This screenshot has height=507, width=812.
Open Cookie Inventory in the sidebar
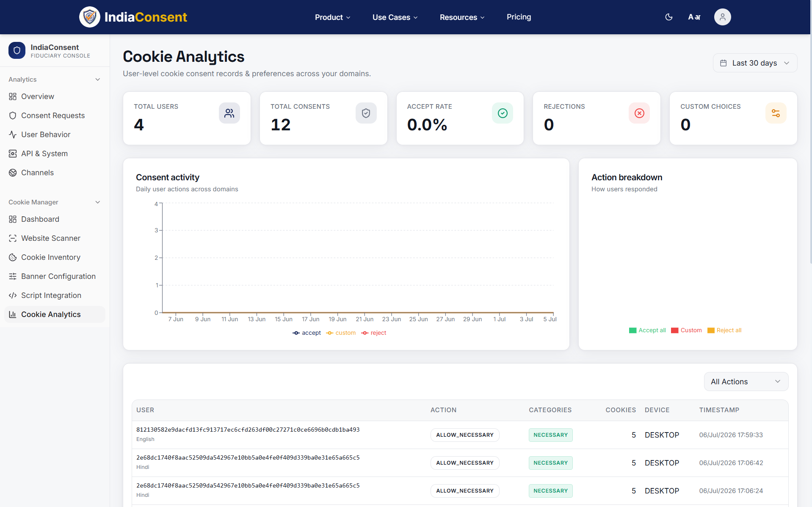click(x=55, y=257)
